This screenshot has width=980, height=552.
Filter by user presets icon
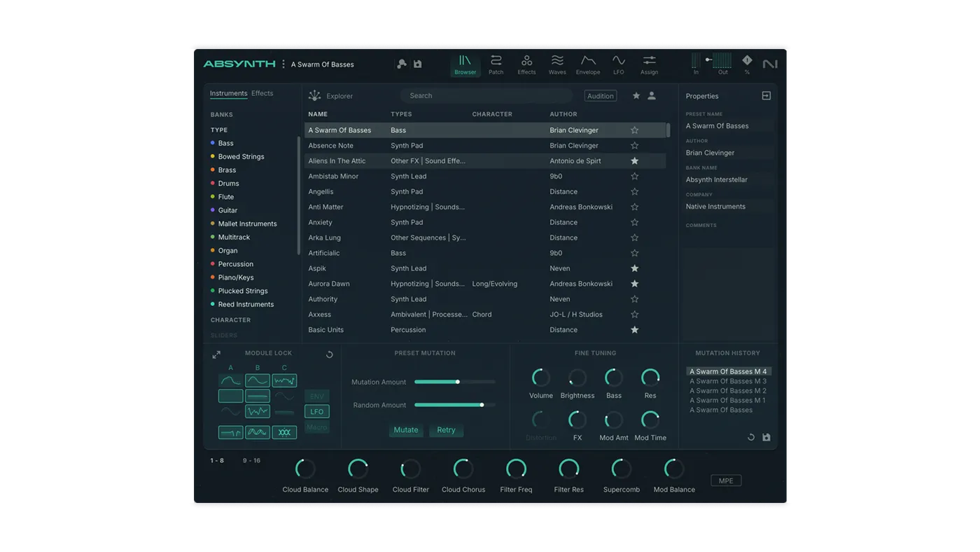point(652,96)
